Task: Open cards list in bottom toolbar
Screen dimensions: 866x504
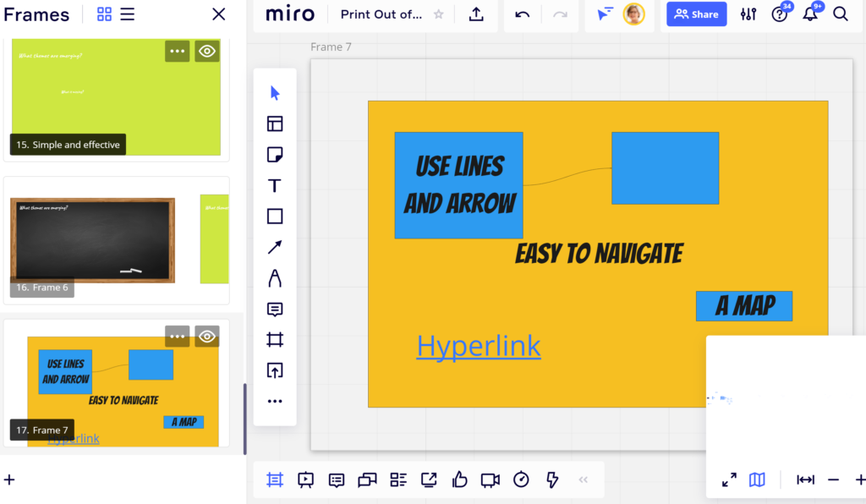Action: pos(398,479)
